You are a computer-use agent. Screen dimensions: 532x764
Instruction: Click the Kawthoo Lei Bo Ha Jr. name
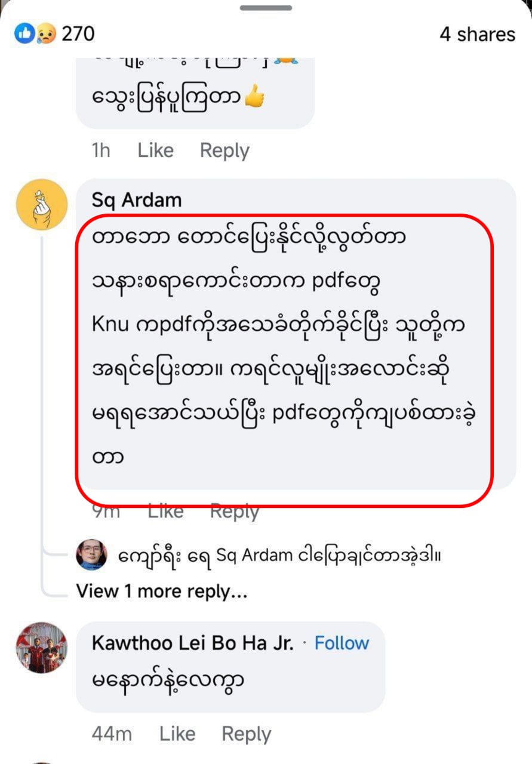point(193,643)
